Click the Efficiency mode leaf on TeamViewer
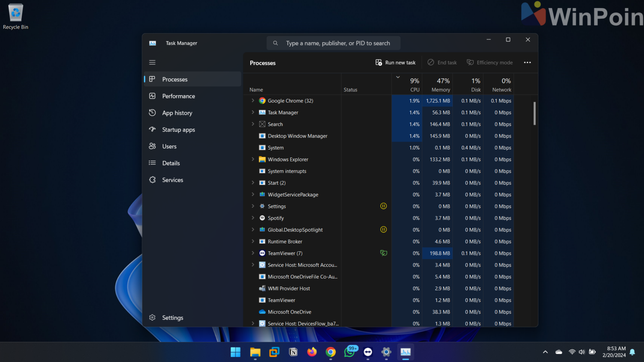The height and width of the screenshot is (362, 644). tap(384, 253)
